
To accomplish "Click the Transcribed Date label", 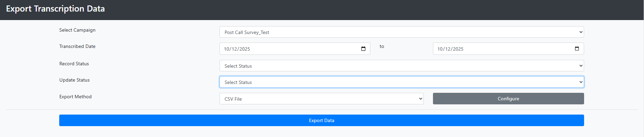I will point(77,46).
